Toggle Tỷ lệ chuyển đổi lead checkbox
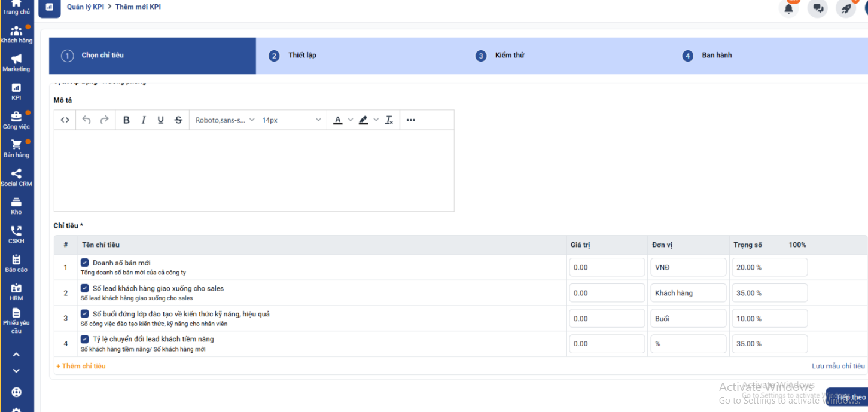868x412 pixels. pyautogui.click(x=85, y=339)
